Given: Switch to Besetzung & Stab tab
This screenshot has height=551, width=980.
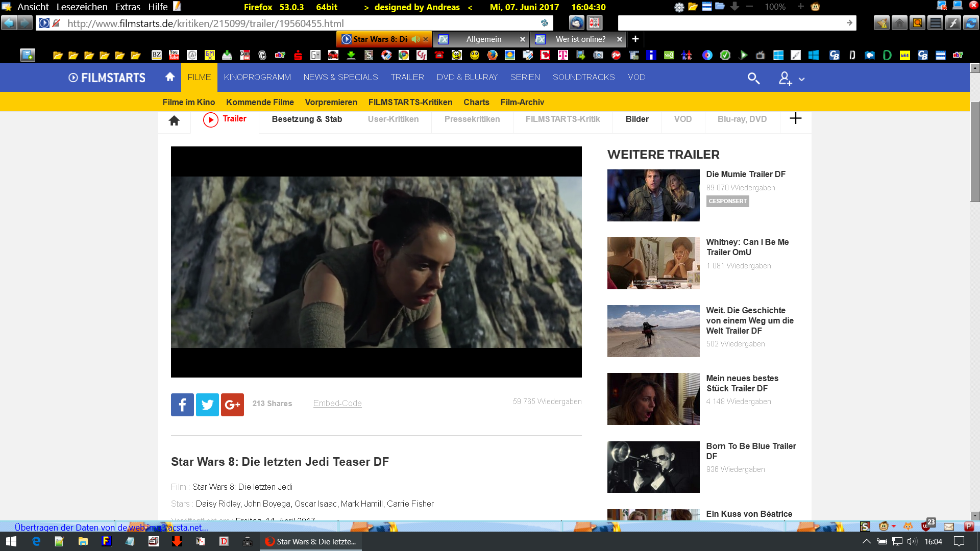Looking at the screenshot, I should 307,119.
